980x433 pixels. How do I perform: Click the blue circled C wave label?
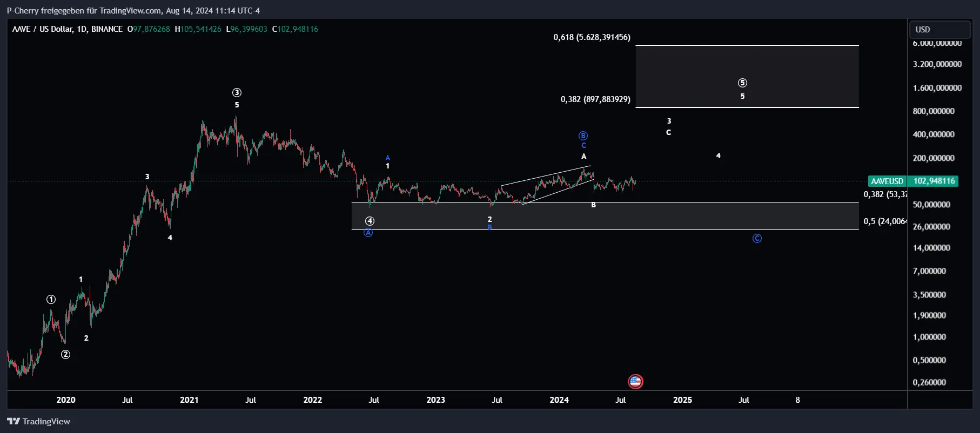coord(757,239)
